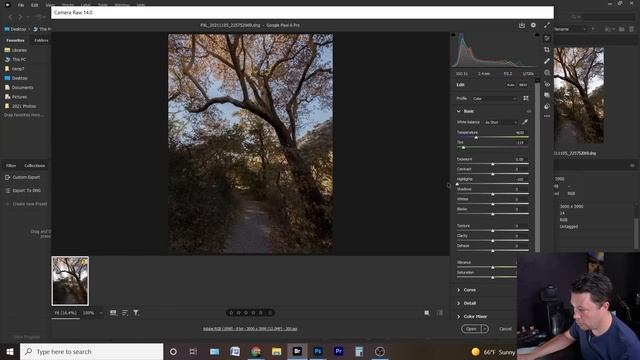This screenshot has width=640, height=360.
Task: Toggle shadow clipping warning in histogram
Action: coord(453,35)
